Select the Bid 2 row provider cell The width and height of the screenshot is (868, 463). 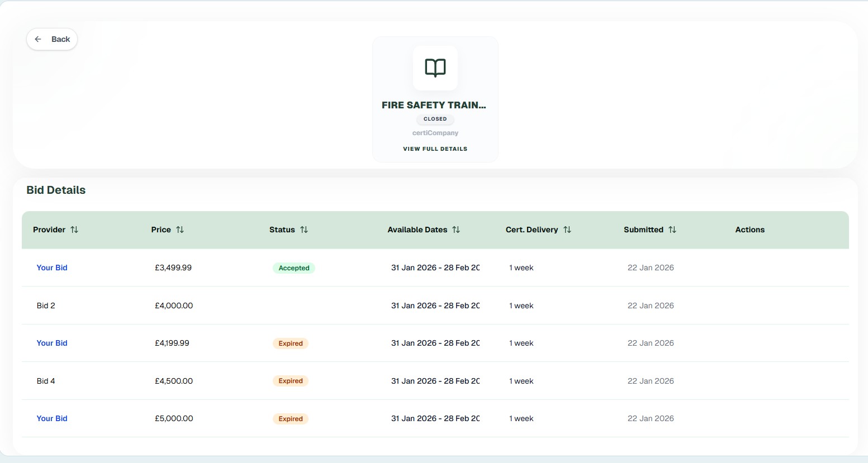click(46, 306)
